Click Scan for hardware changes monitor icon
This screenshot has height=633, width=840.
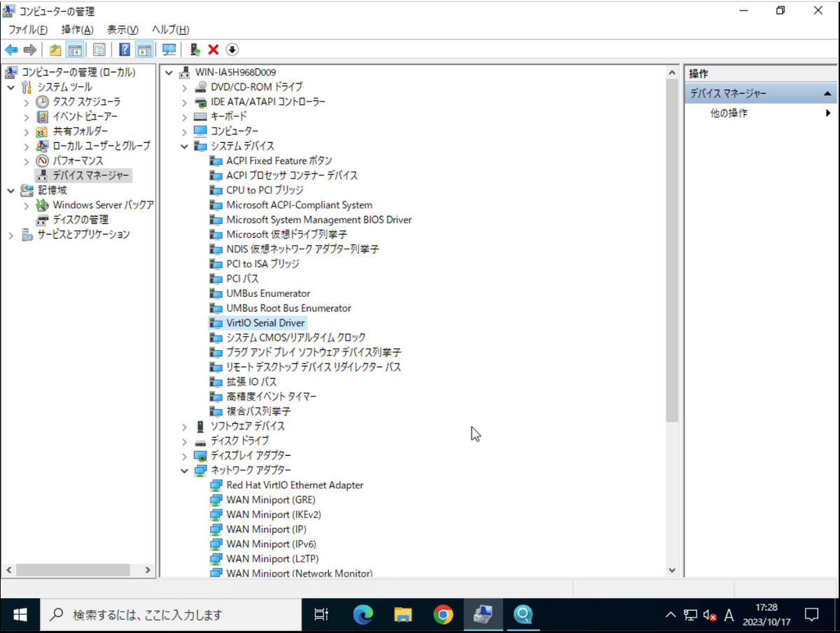169,50
